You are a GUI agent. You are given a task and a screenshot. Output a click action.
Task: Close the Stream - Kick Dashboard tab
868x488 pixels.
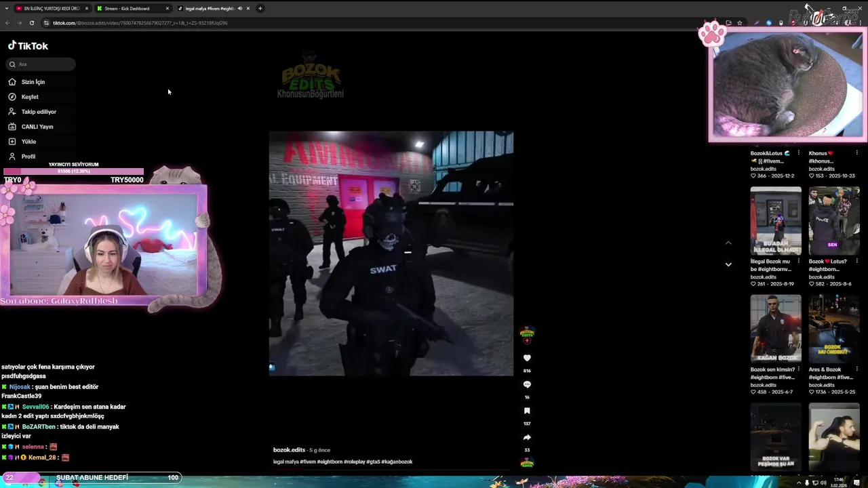pyautogui.click(x=167, y=8)
